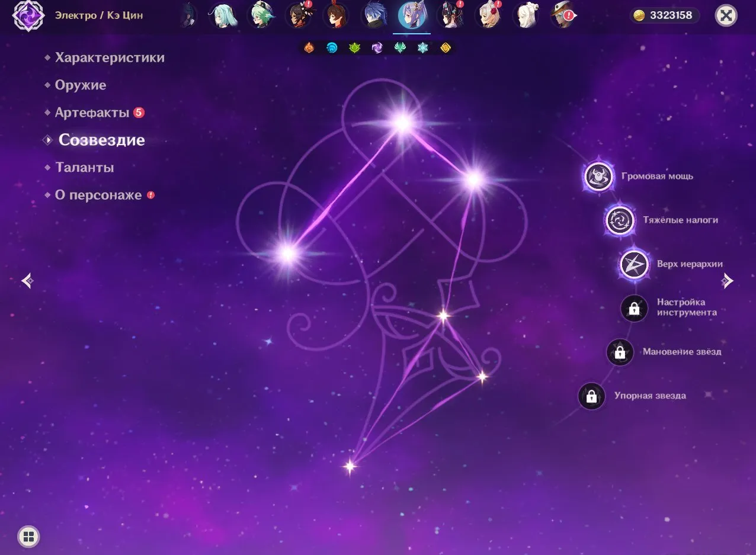The width and height of the screenshot is (756, 555).
Task: Filter by the yellow Geo element icon
Action: click(446, 48)
